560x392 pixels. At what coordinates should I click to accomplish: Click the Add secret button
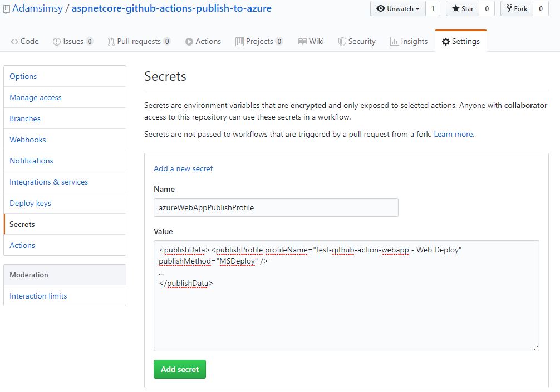click(179, 369)
